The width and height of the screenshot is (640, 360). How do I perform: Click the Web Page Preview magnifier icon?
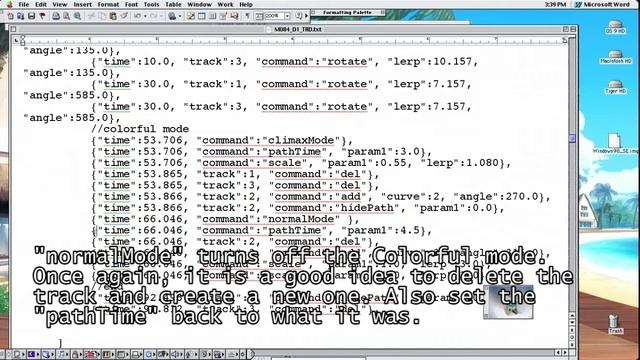77,16
